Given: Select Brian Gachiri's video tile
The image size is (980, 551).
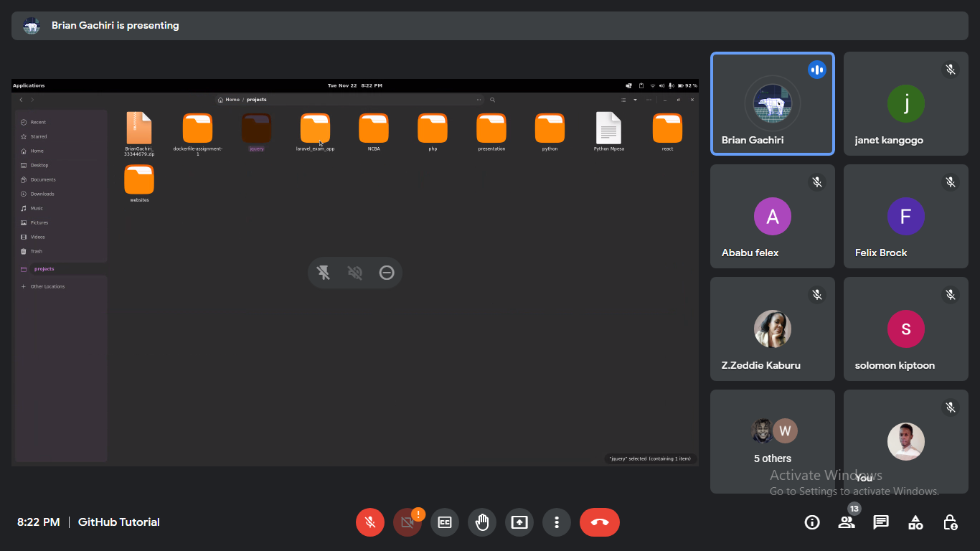Looking at the screenshot, I should coord(773,104).
